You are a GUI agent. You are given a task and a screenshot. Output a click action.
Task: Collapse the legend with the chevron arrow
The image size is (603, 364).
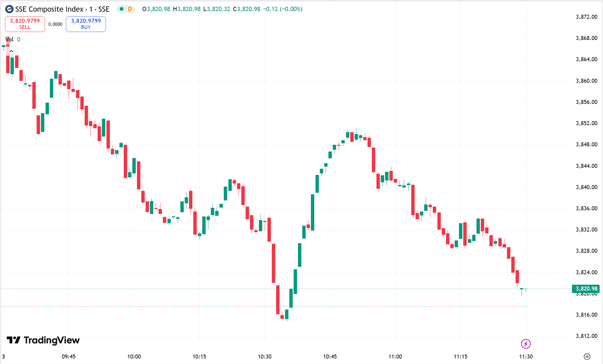point(11,51)
